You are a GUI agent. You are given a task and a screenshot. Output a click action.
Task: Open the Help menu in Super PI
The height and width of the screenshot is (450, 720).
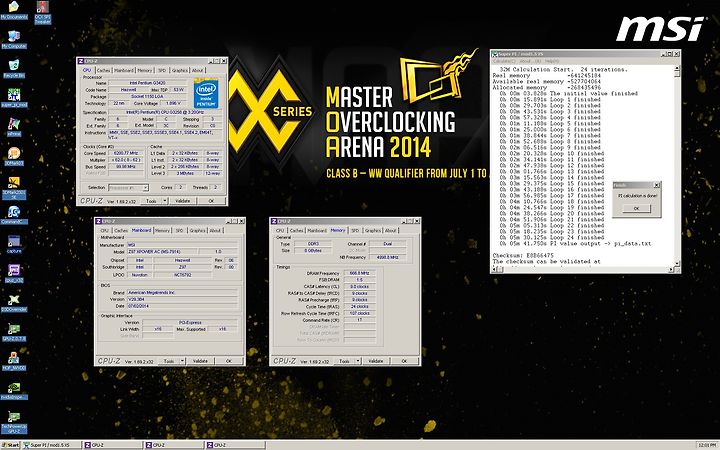tap(551, 61)
